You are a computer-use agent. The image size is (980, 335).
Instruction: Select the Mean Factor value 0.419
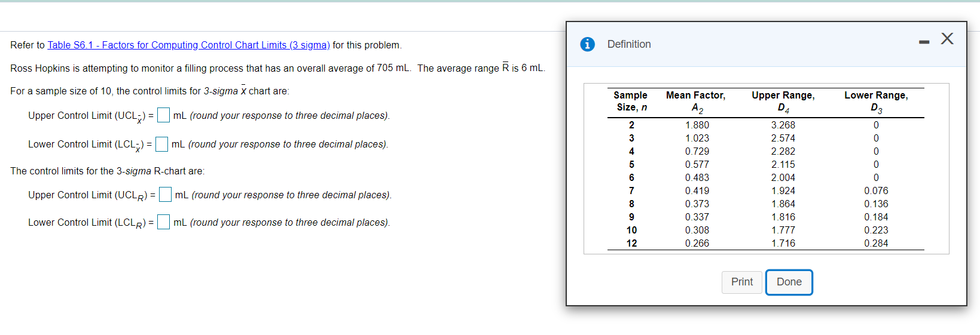(x=697, y=190)
